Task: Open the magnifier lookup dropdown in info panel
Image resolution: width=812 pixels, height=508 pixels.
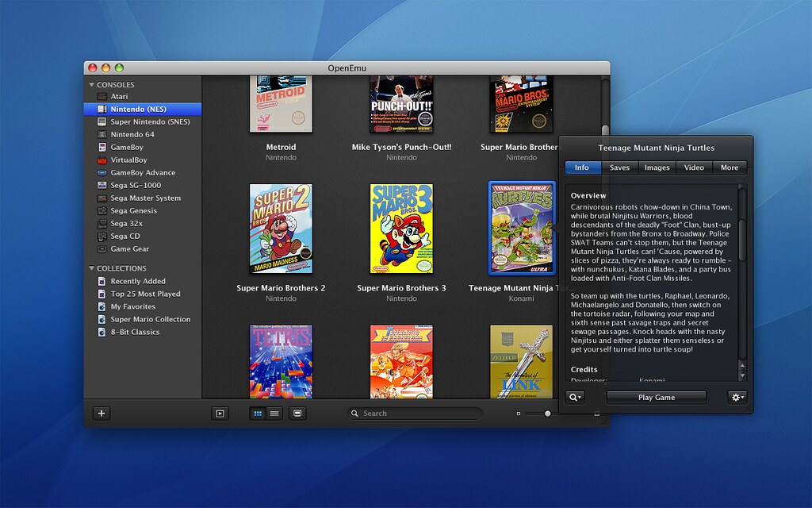Action: [575, 398]
